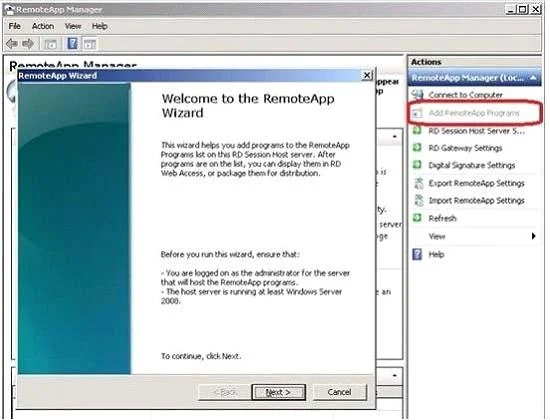Select Import RemoteApp Settings action

476,200
